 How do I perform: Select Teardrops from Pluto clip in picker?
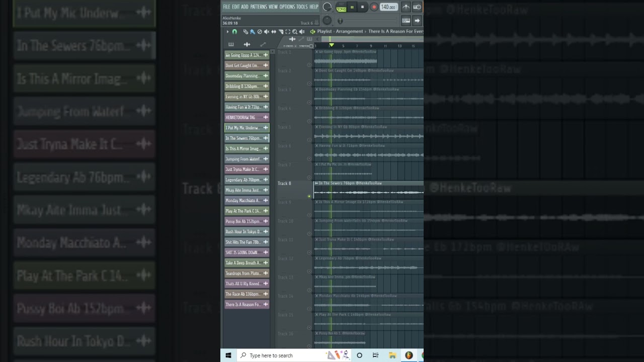tap(247, 273)
